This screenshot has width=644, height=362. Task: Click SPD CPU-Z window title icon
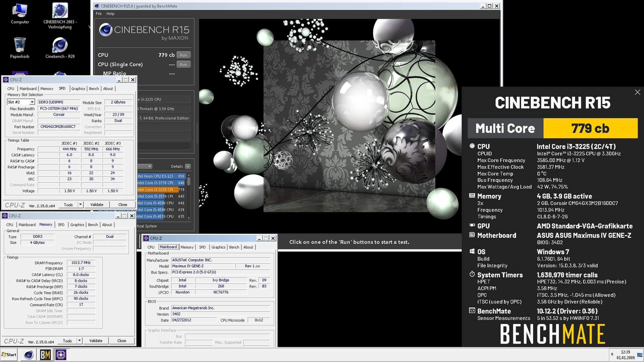pos(6,80)
